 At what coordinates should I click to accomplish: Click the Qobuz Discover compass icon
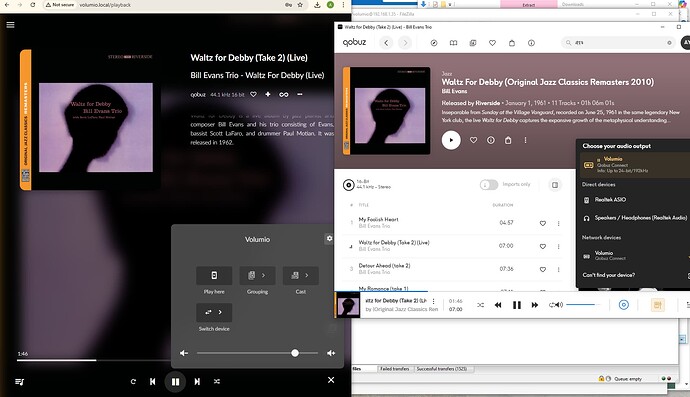click(434, 43)
